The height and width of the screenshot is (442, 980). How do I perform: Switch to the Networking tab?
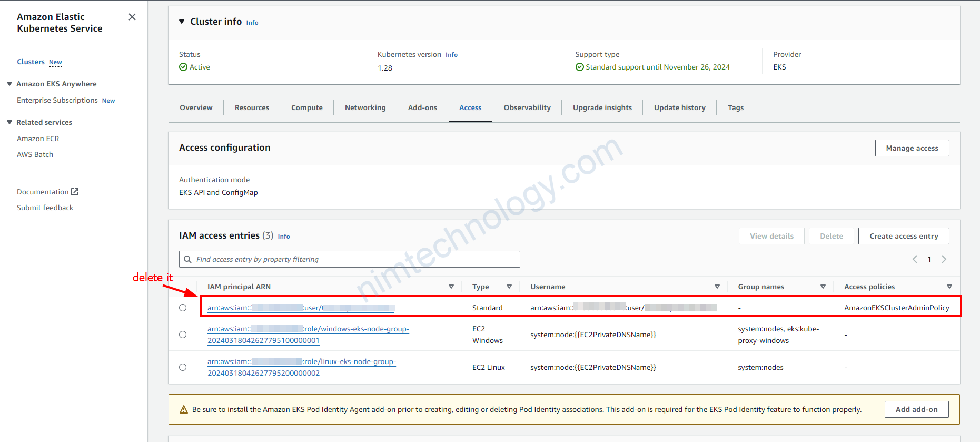click(365, 107)
